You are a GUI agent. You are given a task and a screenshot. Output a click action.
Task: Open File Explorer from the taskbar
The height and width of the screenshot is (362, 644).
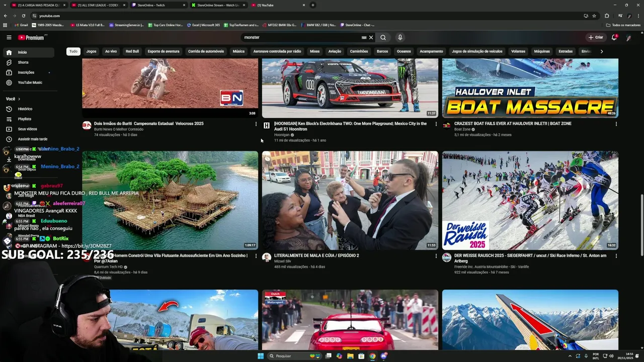coord(350,356)
